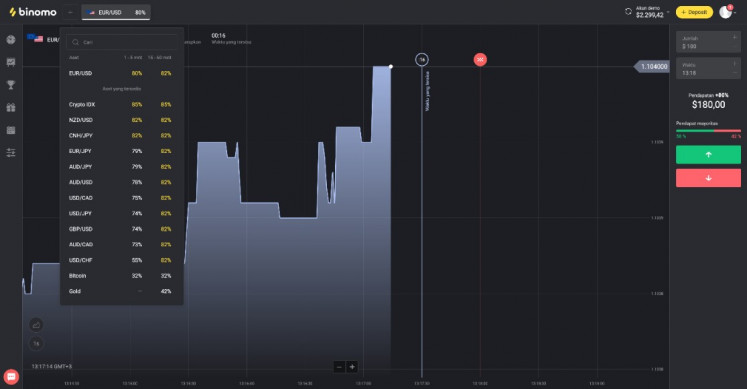Open the sliders settings icon in sidebar
Screen dimensions: 747x389
coord(10,153)
